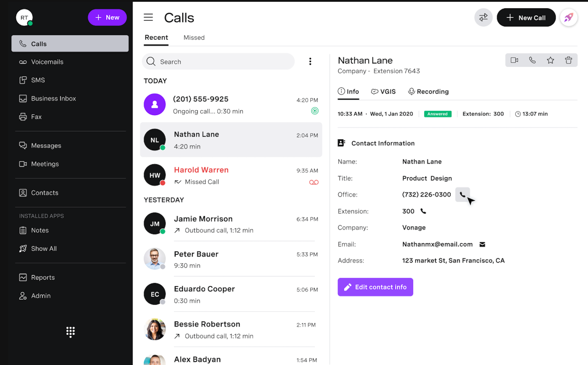The height and width of the screenshot is (365, 588).
Task: Click the video call icon for Nathan Lane
Action: click(x=514, y=60)
